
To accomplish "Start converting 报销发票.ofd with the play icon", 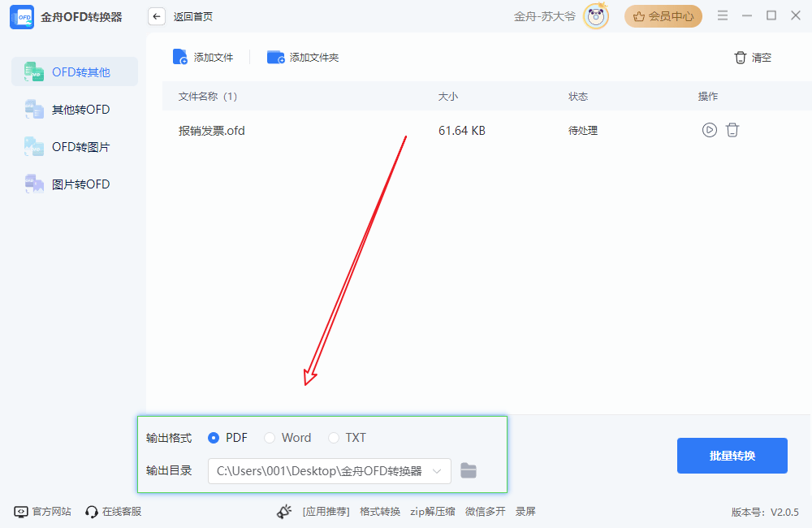I will [709, 129].
